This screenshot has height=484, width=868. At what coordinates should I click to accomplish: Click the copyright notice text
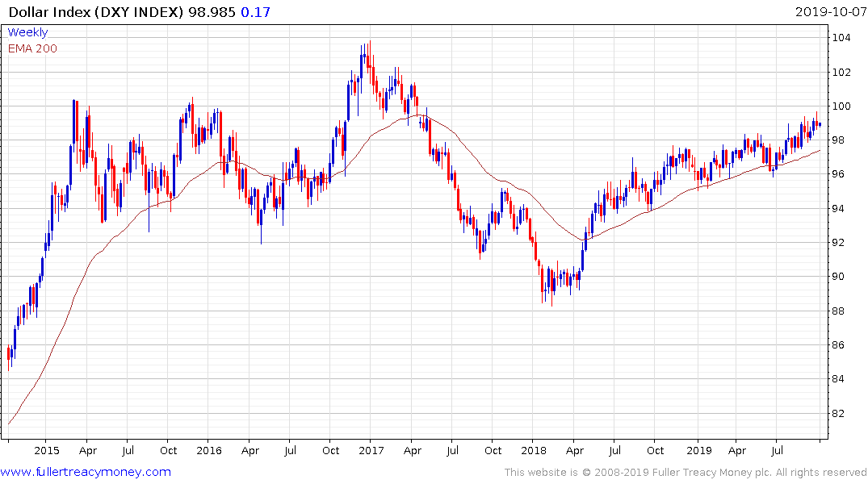pyautogui.click(x=686, y=473)
